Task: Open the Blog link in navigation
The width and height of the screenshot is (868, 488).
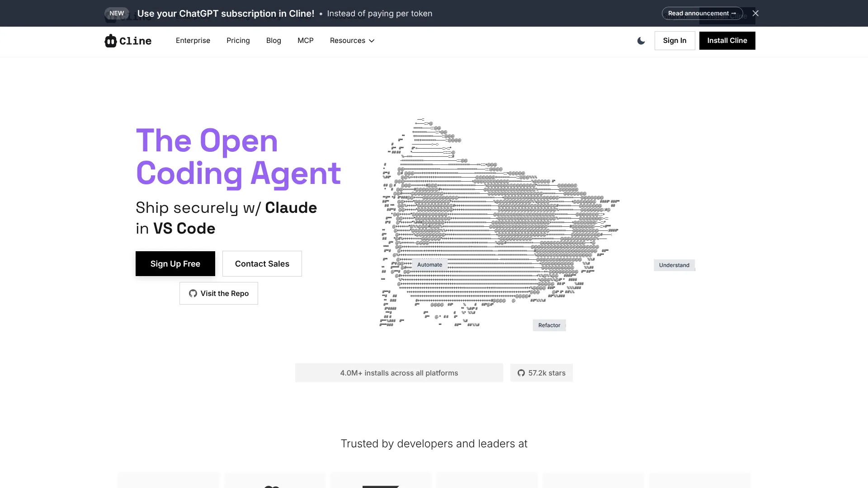Action: pos(274,41)
